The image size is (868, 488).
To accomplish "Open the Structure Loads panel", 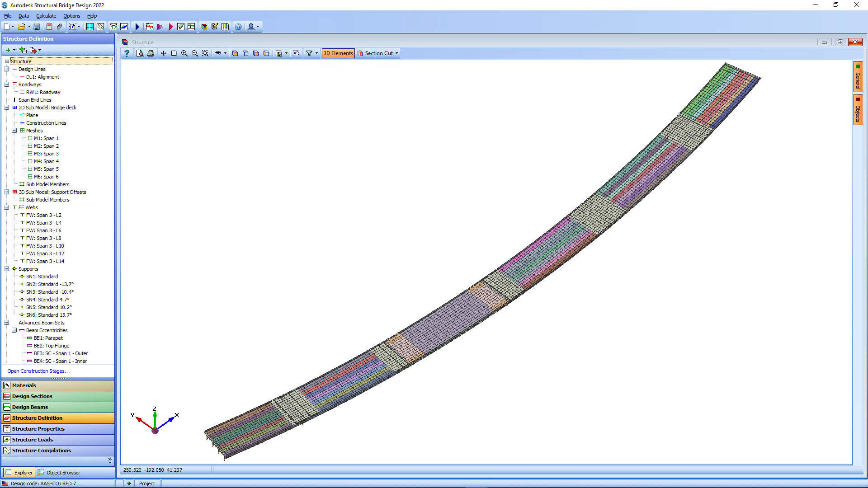I will (33, 440).
